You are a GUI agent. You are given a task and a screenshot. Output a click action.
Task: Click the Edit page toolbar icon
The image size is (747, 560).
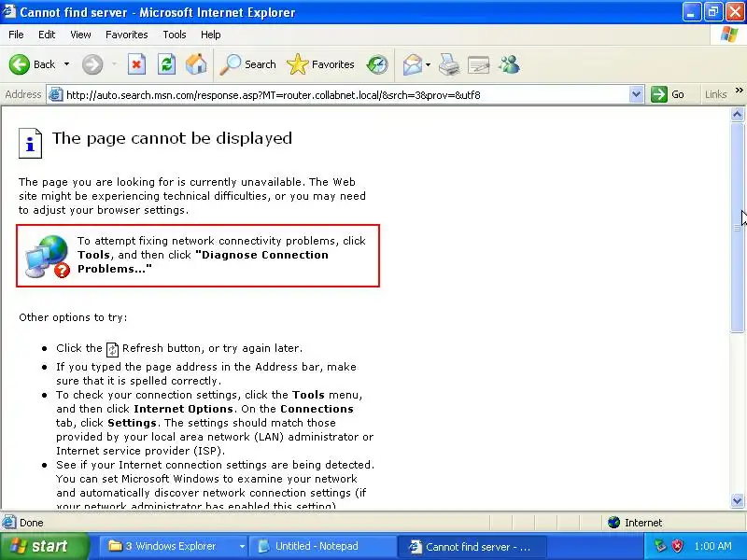click(x=479, y=64)
